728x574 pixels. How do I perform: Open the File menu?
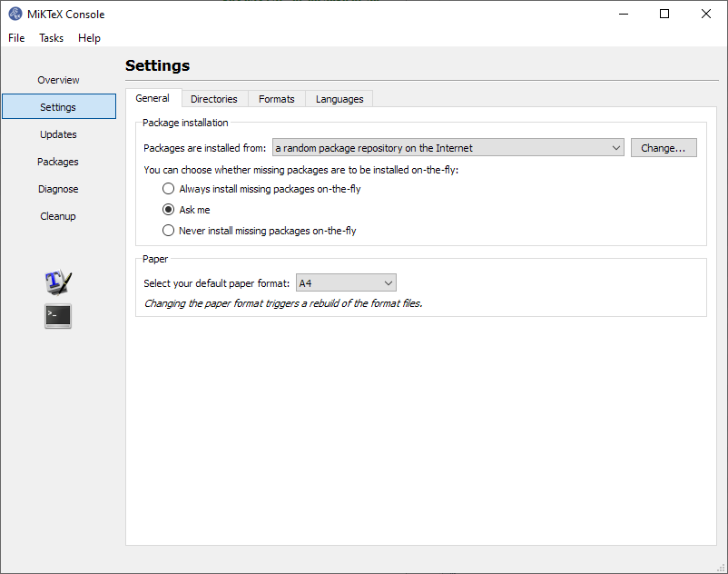click(x=16, y=38)
